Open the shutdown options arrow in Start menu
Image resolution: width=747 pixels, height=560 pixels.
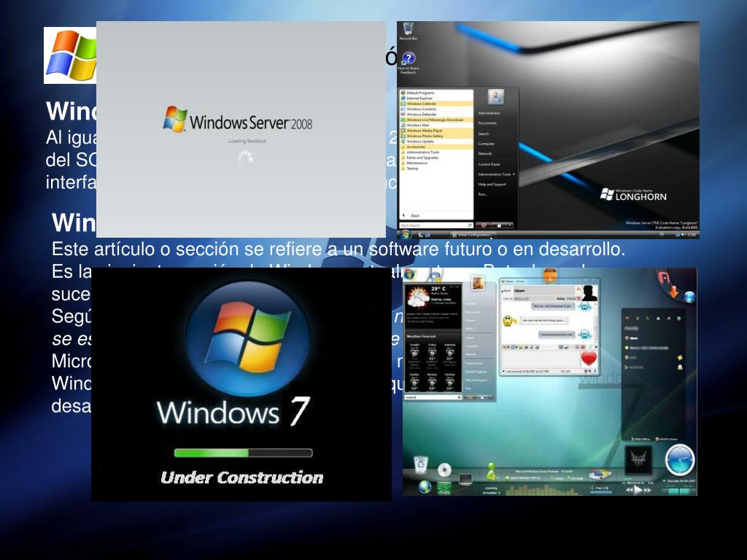tap(510, 225)
